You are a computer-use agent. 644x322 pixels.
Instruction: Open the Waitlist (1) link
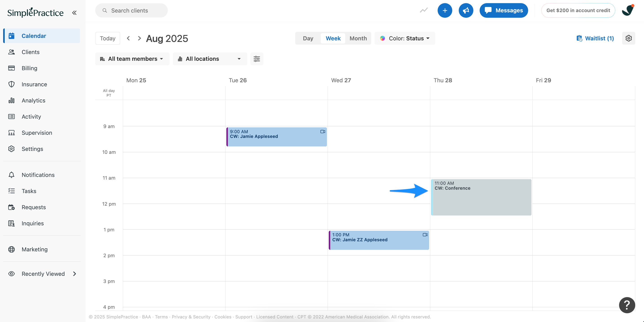[595, 38]
